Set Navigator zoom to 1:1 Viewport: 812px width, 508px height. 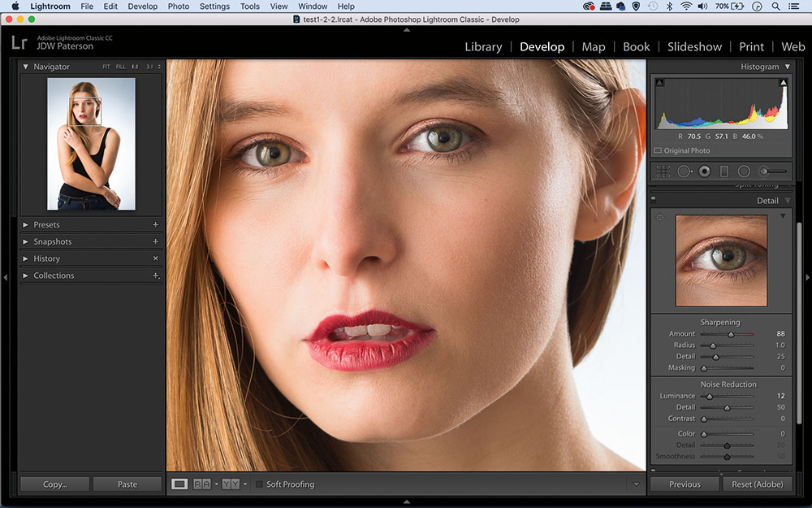coord(135,67)
